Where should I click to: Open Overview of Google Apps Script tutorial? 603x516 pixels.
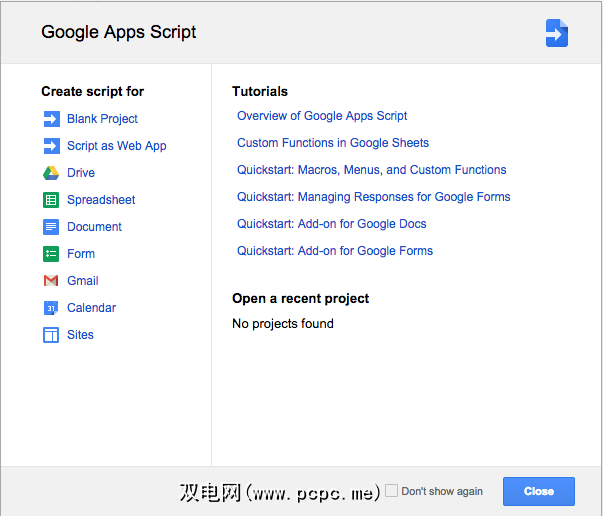coord(322,116)
